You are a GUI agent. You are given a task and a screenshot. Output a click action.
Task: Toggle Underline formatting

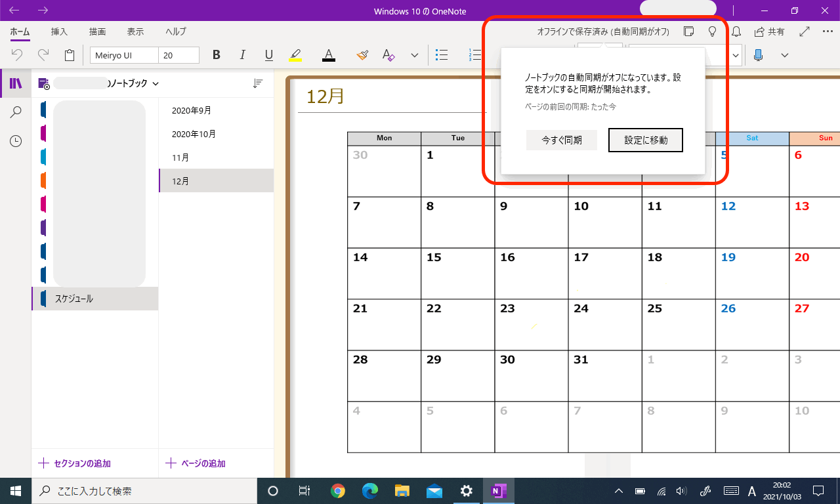[x=268, y=55]
